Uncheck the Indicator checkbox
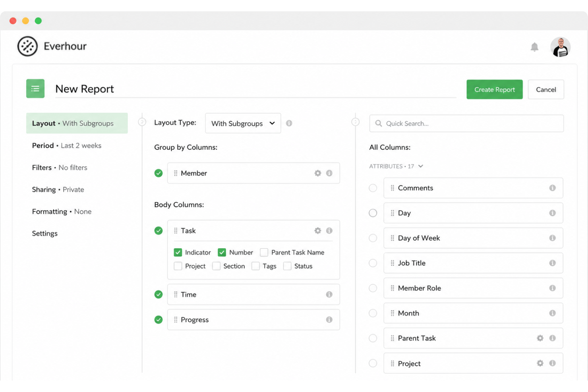 click(x=178, y=252)
